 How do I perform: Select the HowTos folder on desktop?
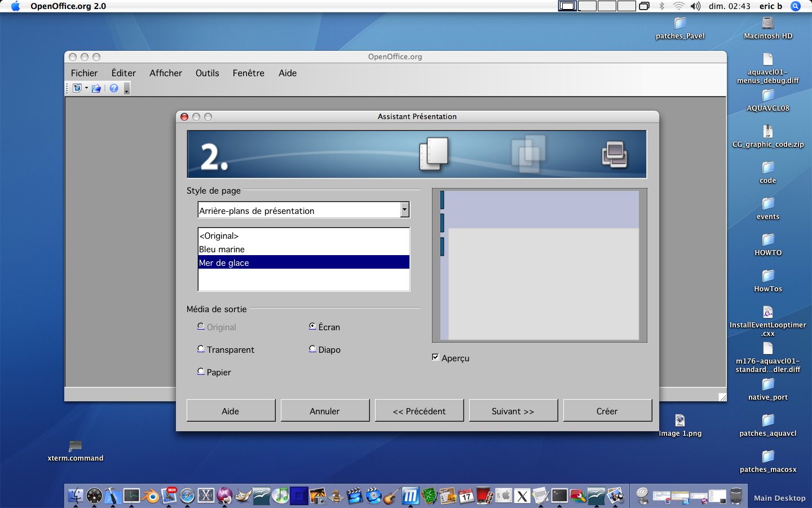tap(768, 275)
